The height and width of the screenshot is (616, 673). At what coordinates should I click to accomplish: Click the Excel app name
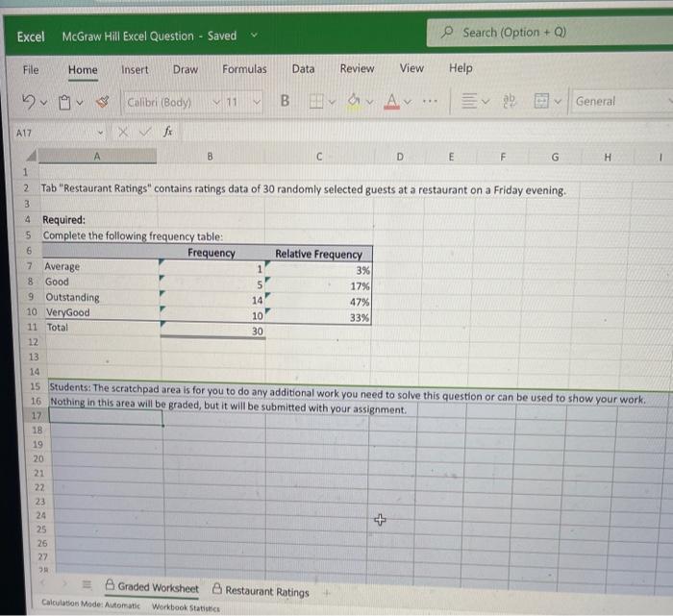point(31,37)
